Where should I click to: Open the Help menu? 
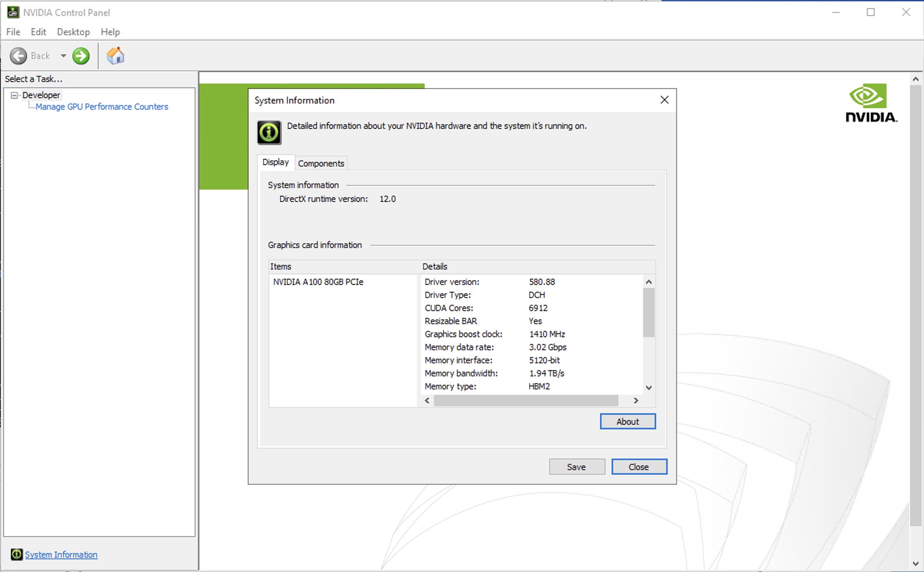pyautogui.click(x=110, y=32)
